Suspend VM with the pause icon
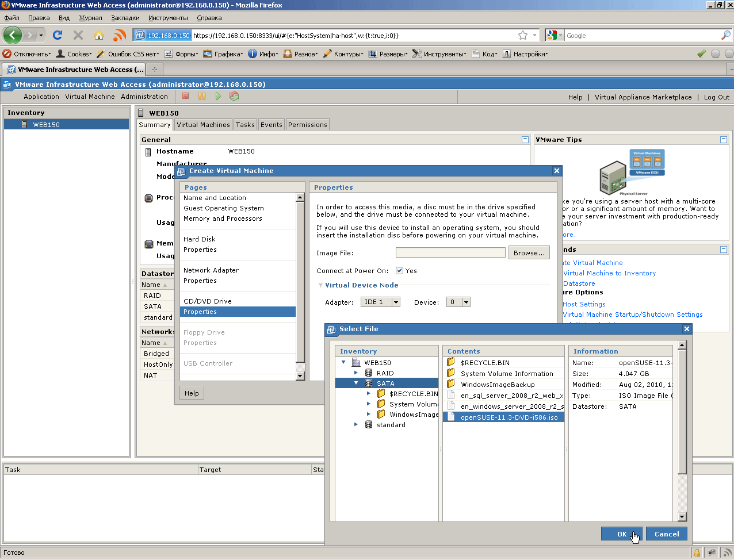The height and width of the screenshot is (560, 734). coord(202,96)
